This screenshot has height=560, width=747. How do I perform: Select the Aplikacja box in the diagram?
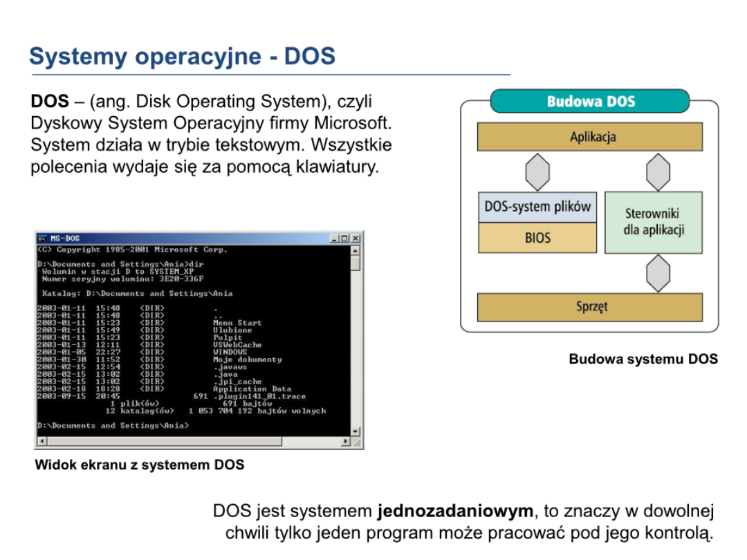pyautogui.click(x=589, y=137)
